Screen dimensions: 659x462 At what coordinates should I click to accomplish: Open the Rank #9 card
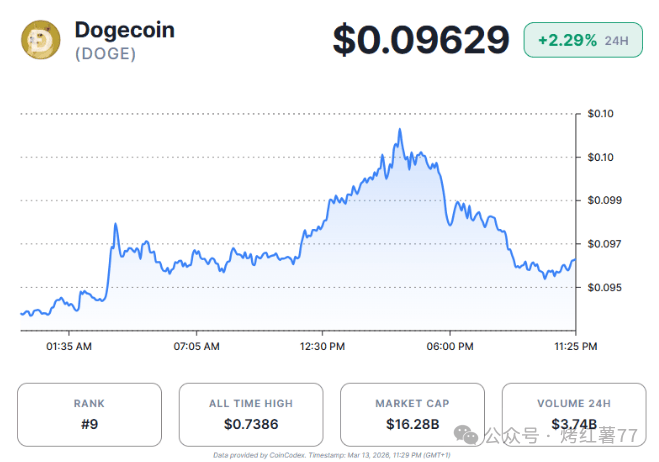(89, 414)
